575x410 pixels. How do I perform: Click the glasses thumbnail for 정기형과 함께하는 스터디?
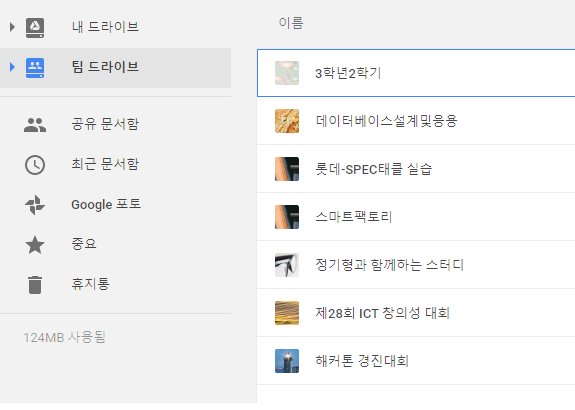287,265
